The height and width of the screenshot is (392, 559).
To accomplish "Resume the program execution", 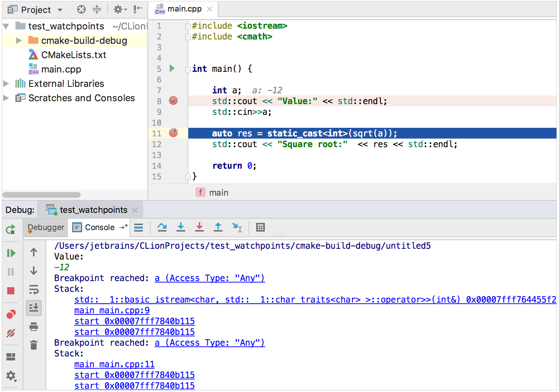I will pos(11,253).
